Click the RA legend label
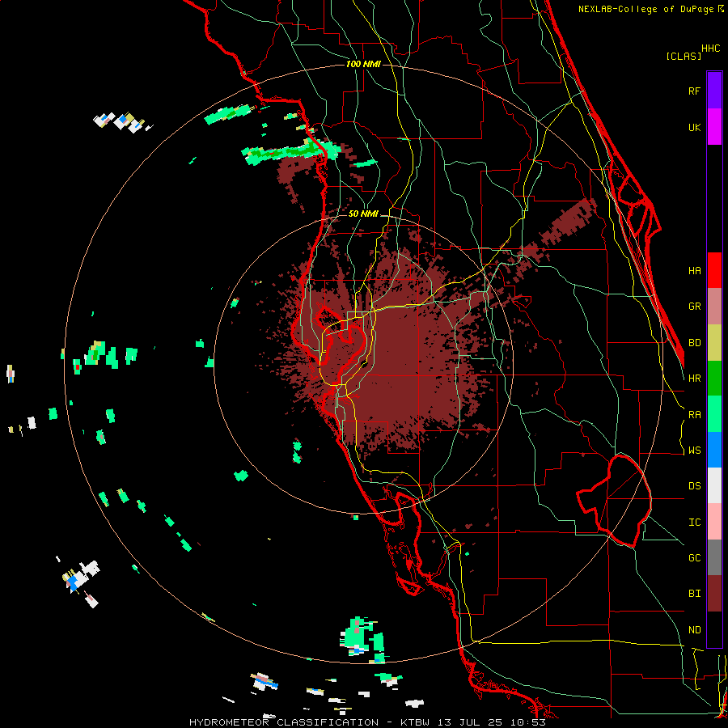728x728 pixels. pyautogui.click(x=694, y=415)
